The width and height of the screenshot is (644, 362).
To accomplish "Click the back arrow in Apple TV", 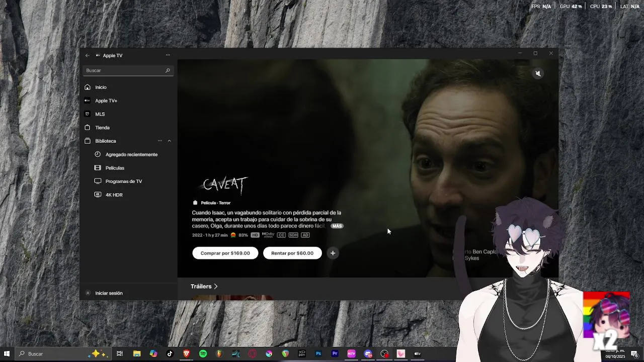I will [x=88, y=55].
